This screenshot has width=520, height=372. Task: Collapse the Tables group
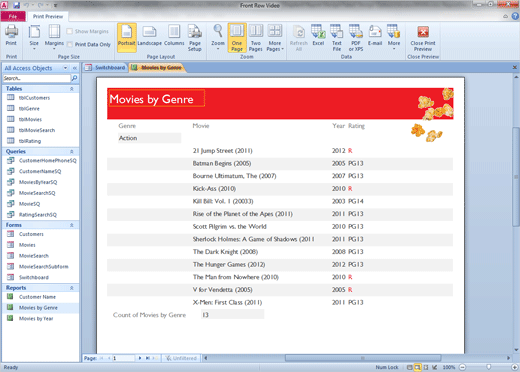(72, 89)
